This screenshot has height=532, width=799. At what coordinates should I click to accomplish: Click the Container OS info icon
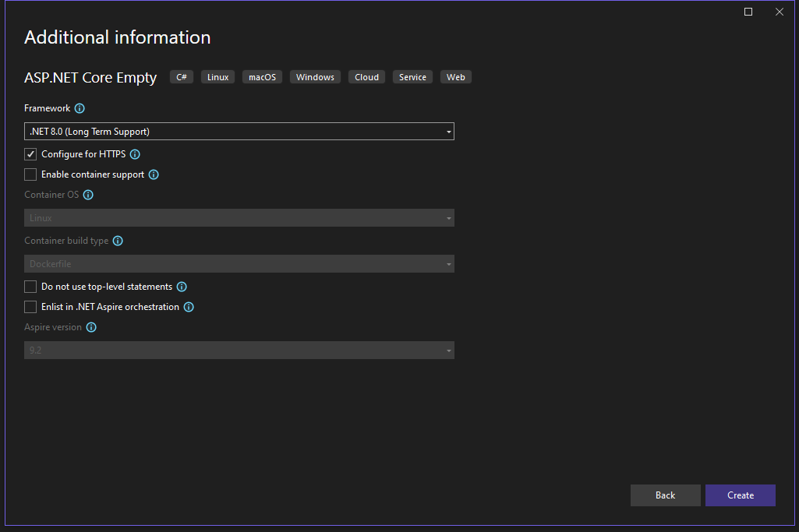(x=88, y=195)
